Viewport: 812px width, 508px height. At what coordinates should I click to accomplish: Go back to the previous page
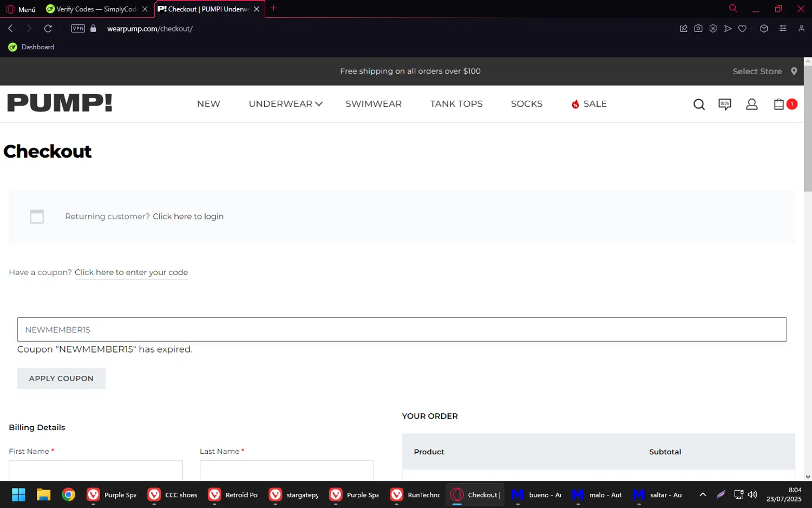(x=10, y=28)
